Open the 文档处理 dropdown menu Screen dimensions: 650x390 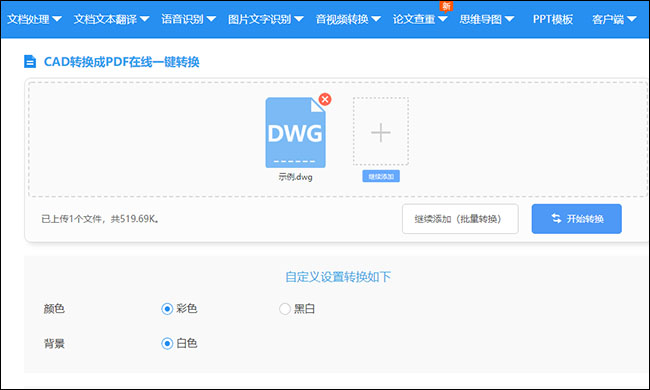(34, 19)
